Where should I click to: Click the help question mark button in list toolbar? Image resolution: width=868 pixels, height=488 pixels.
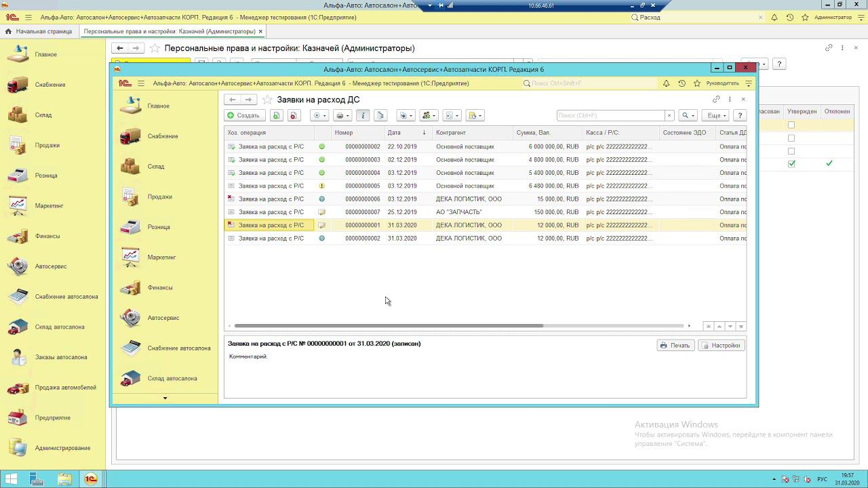[740, 116]
